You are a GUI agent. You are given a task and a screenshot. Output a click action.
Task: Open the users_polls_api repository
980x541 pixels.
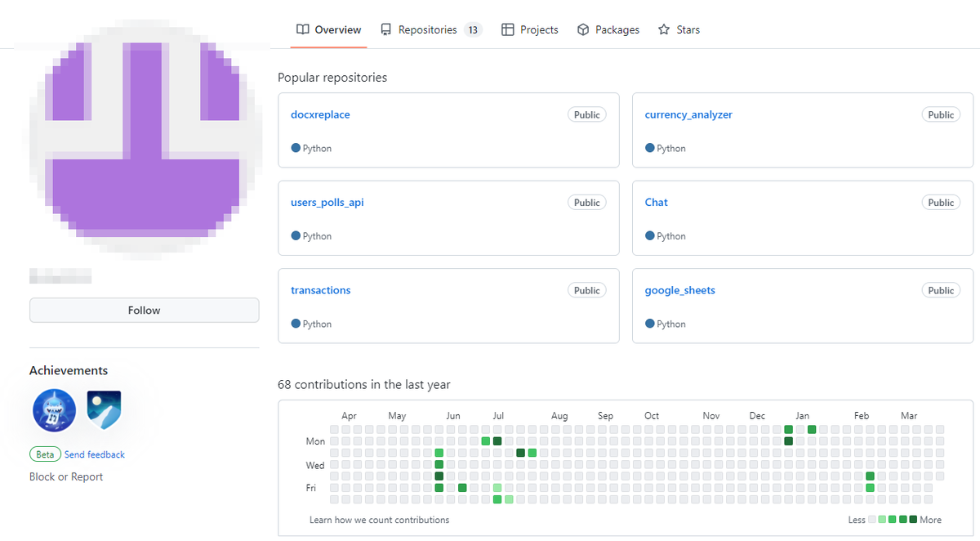coord(327,202)
